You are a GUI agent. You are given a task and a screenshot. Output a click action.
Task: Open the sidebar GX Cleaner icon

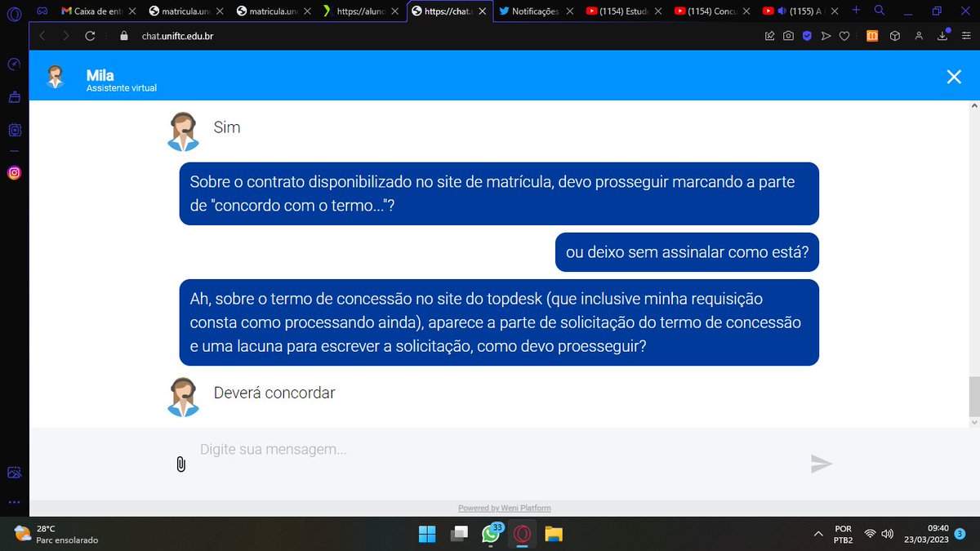(14, 97)
